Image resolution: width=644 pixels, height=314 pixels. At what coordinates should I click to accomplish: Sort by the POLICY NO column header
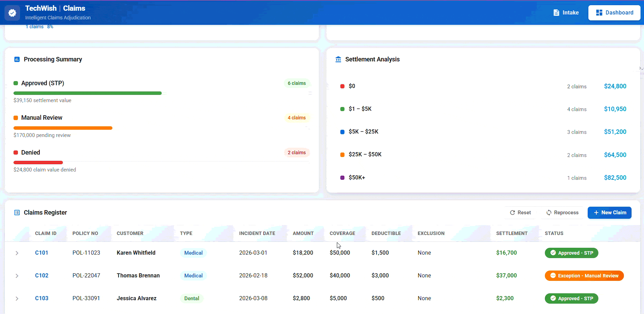(x=85, y=234)
